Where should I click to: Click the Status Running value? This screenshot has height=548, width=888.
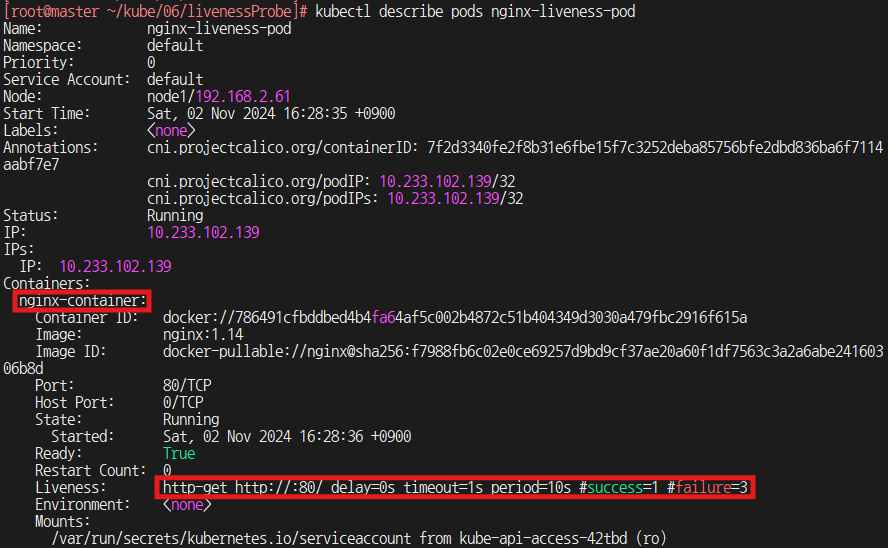175,215
